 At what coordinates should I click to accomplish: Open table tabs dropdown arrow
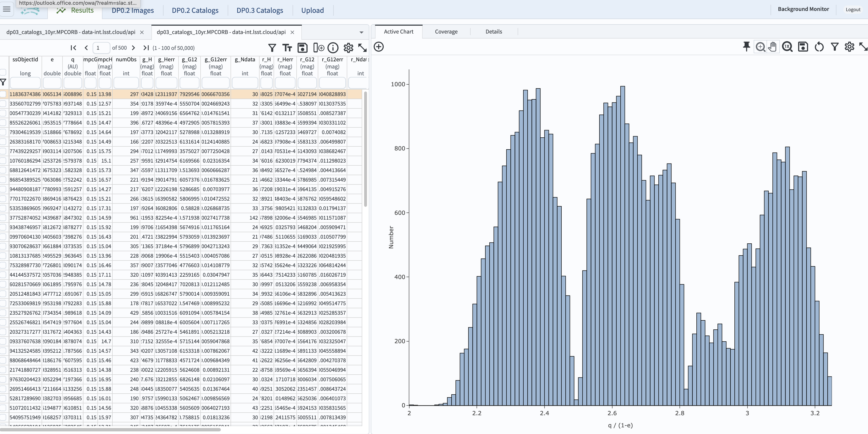pos(361,32)
